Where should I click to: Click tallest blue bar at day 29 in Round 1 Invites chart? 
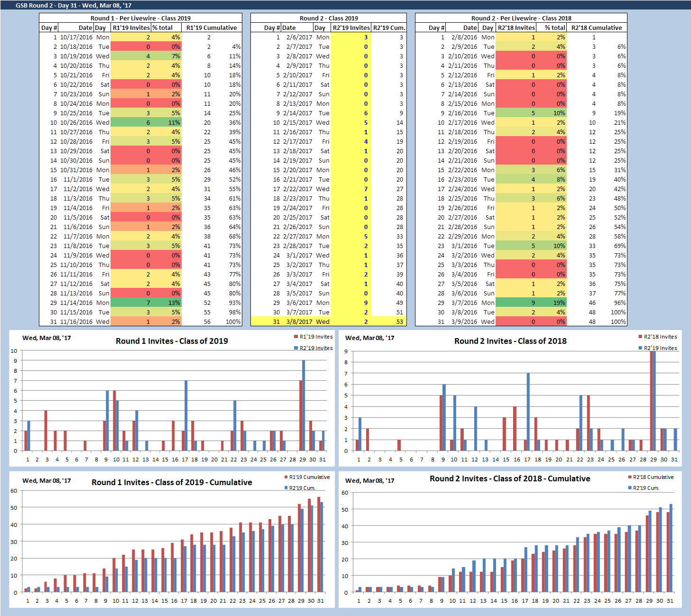[x=304, y=405]
